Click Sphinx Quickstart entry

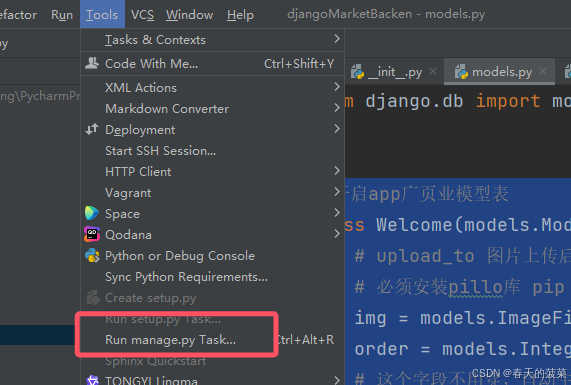click(x=212, y=361)
